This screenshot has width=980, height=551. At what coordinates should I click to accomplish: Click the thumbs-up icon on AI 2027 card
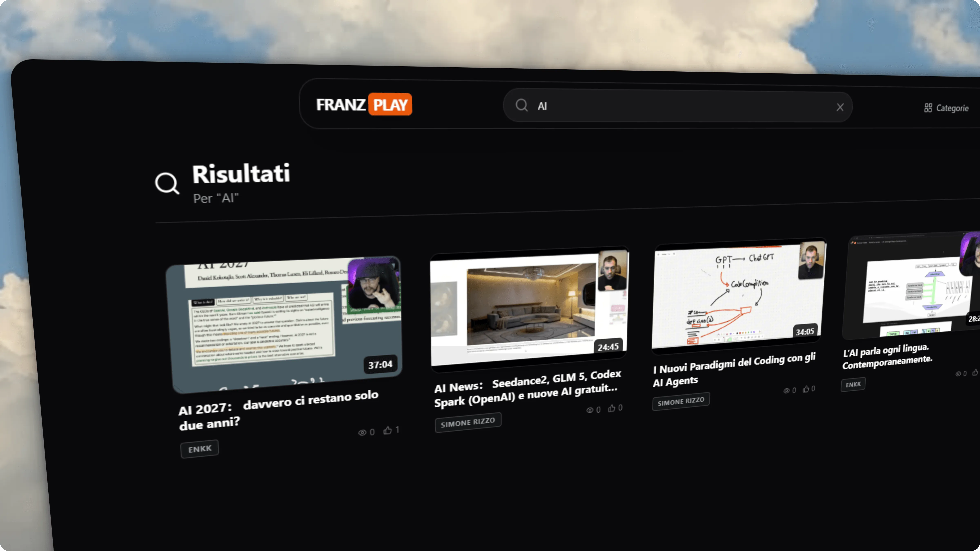point(387,430)
